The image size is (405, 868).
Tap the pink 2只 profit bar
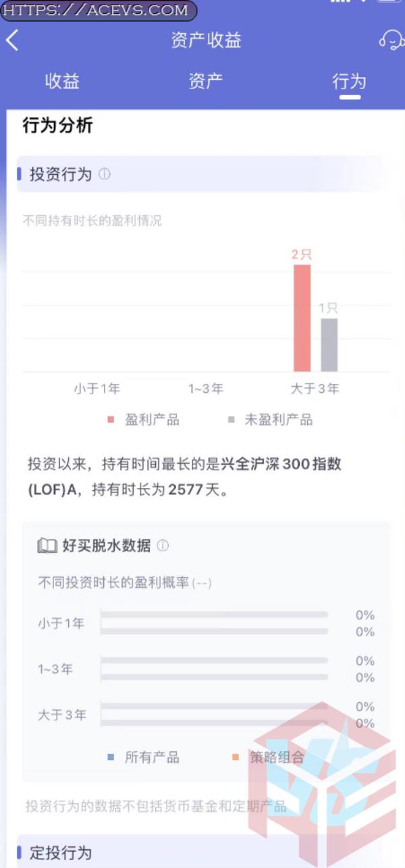(x=302, y=318)
